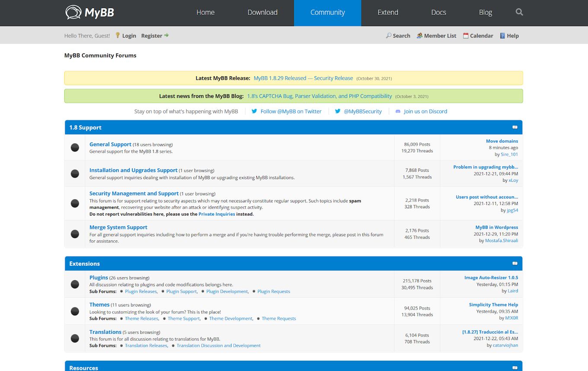Click the Register link
Image resolution: width=588 pixels, height=371 pixels.
(151, 36)
